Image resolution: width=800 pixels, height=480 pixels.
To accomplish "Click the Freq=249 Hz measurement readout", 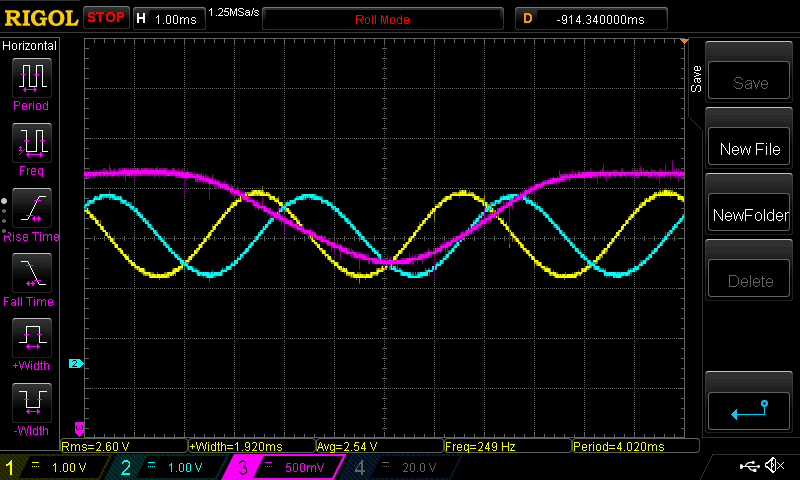I will [509, 446].
